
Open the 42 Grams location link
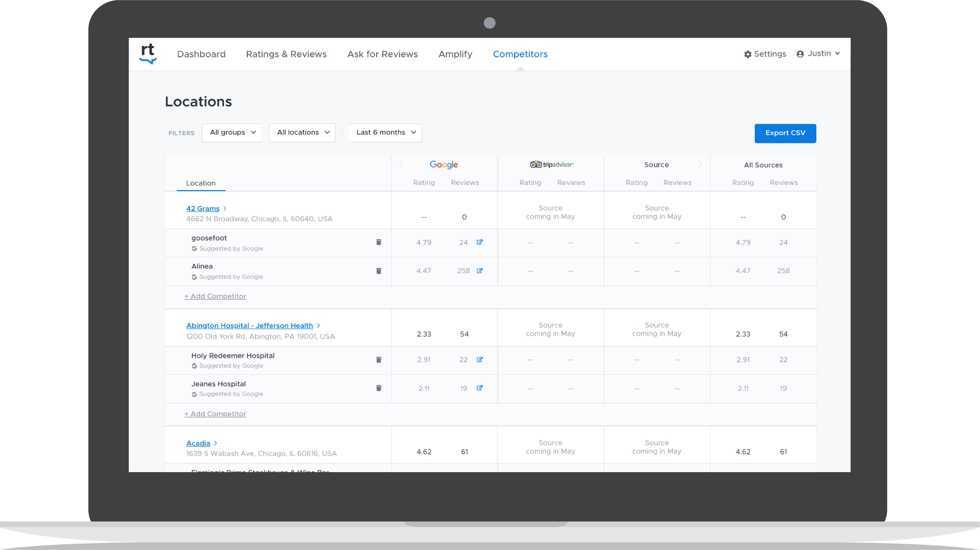[x=203, y=208]
